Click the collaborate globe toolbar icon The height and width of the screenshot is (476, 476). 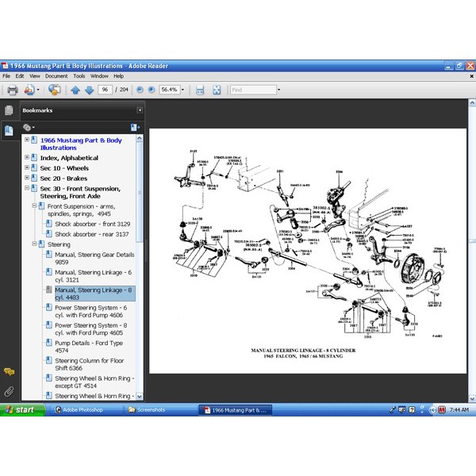(x=54, y=90)
